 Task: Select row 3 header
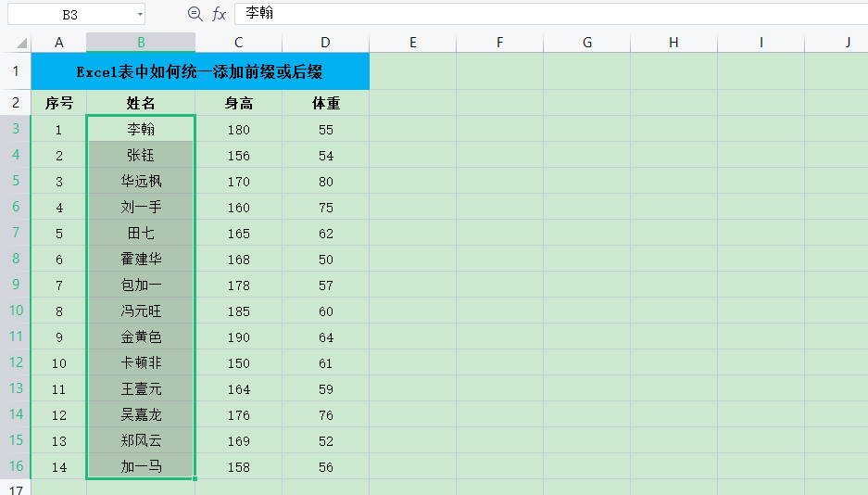point(16,129)
